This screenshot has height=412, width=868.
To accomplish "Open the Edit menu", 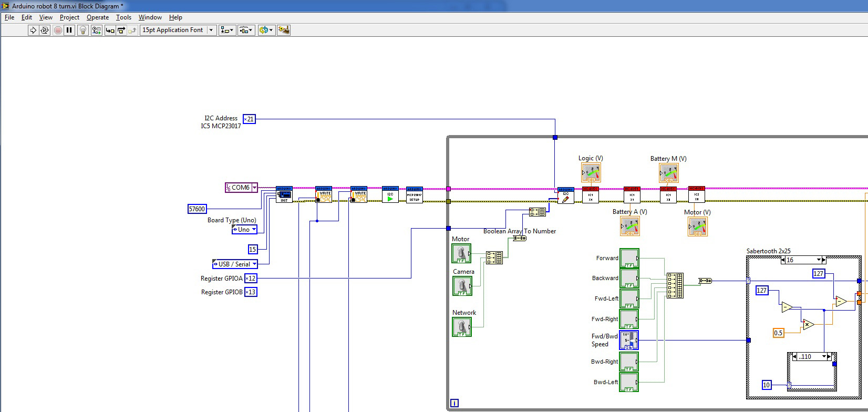I will point(27,17).
